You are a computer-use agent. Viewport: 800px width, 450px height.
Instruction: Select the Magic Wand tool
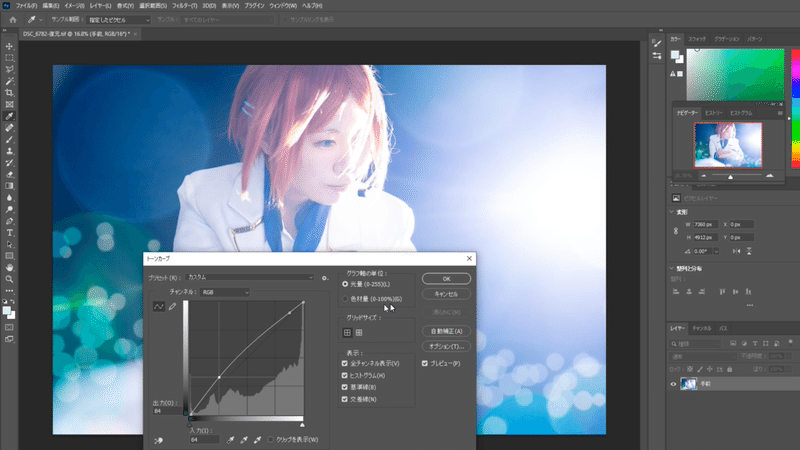9,81
